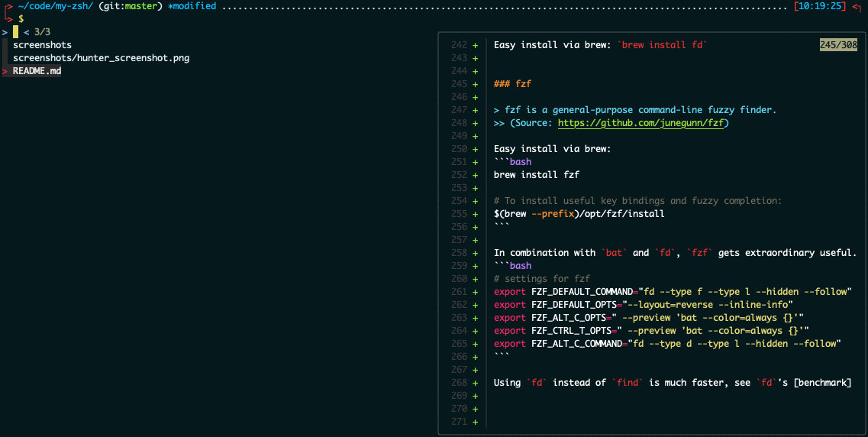This screenshot has width=868, height=437.
Task: Click the $ shell prompt symbol
Action: point(21,19)
